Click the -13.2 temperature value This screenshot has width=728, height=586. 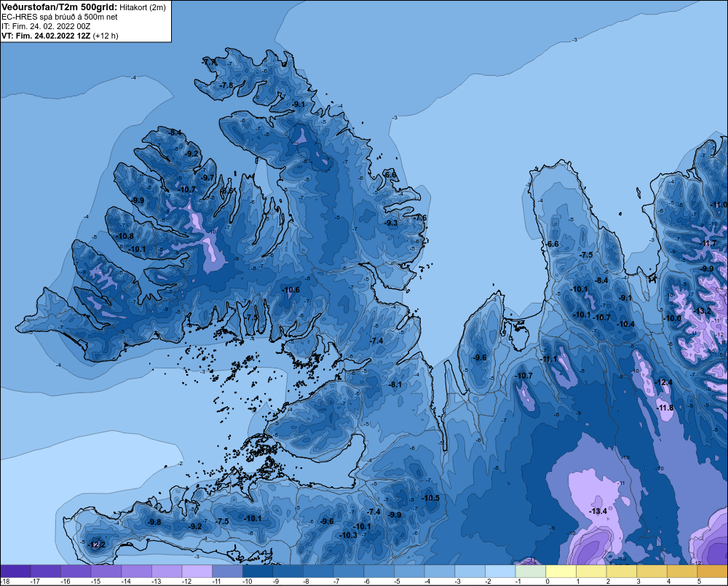point(702,311)
